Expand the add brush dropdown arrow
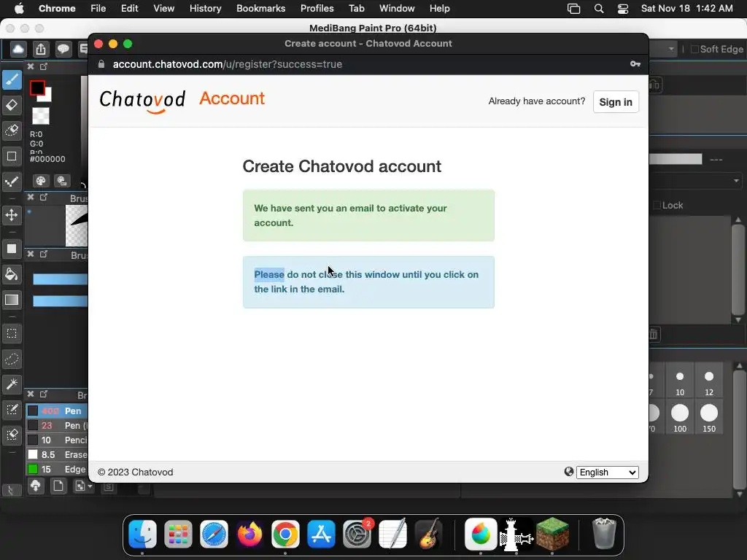This screenshot has width=747, height=560. (90, 486)
